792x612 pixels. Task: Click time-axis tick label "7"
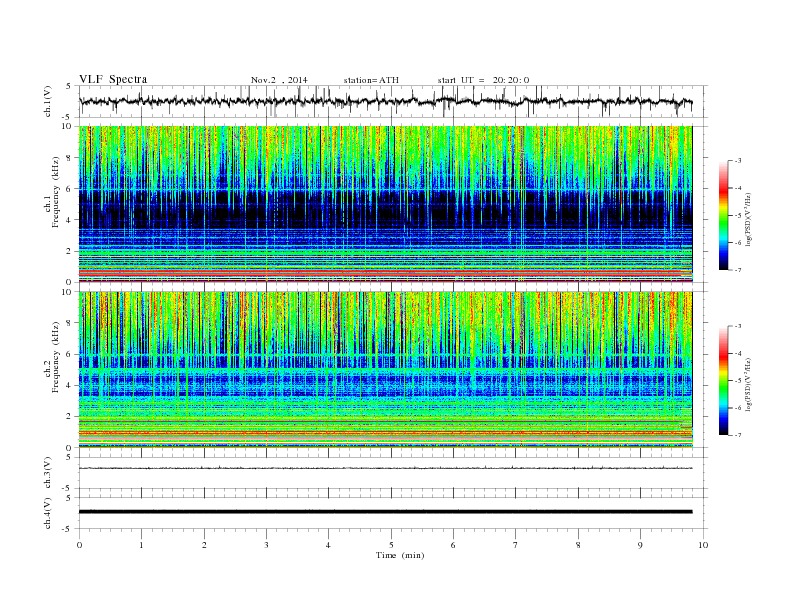(516, 545)
